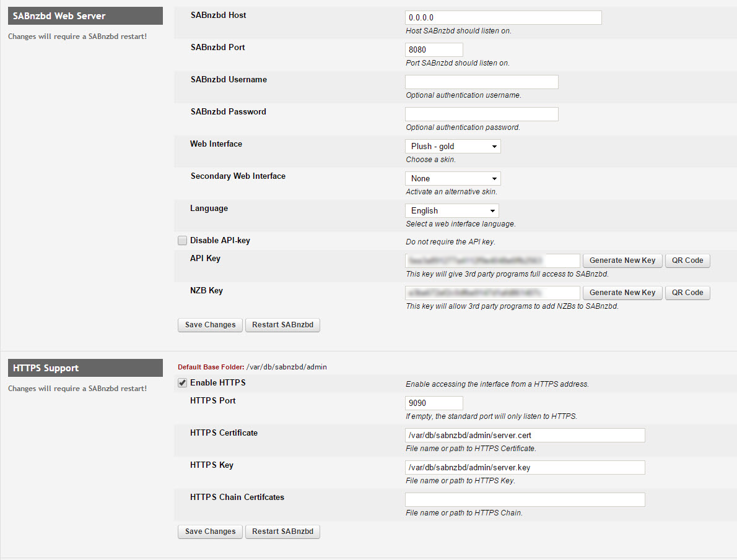Restart SABnzbd from HTTPS Support section
The height and width of the screenshot is (560, 737).
282,532
